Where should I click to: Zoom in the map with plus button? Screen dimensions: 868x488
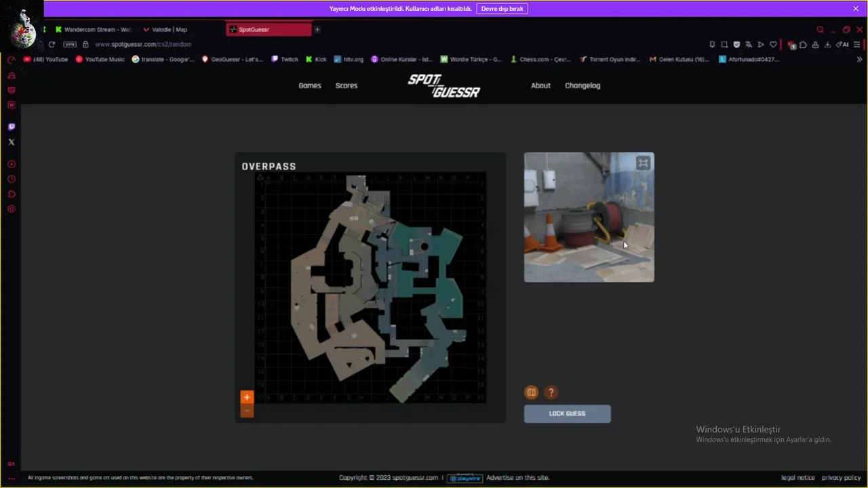(247, 397)
